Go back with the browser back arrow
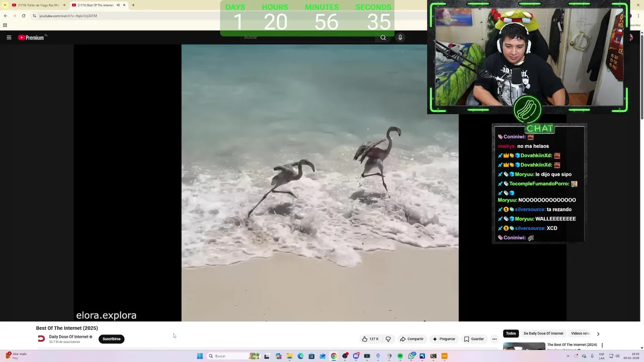 point(6,16)
